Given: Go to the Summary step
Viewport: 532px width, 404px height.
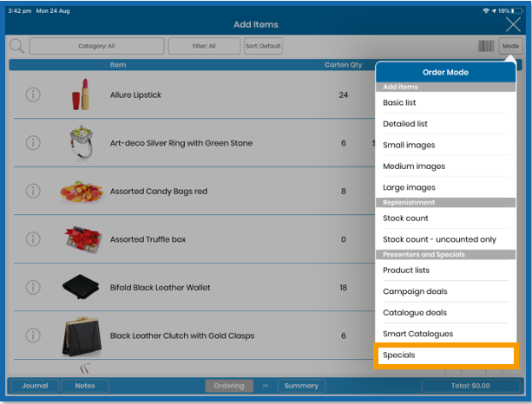Looking at the screenshot, I should tap(301, 386).
